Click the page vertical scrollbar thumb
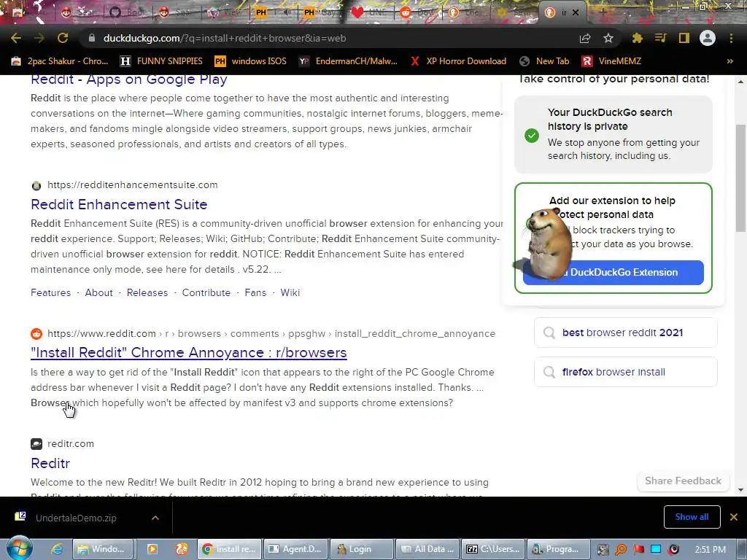Screen dimensions: 747x560 (740, 178)
